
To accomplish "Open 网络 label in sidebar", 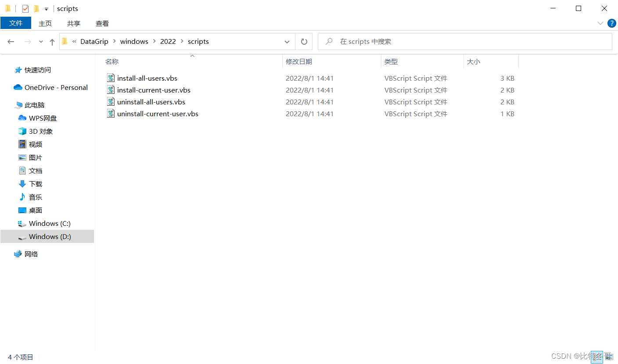I will (31, 254).
